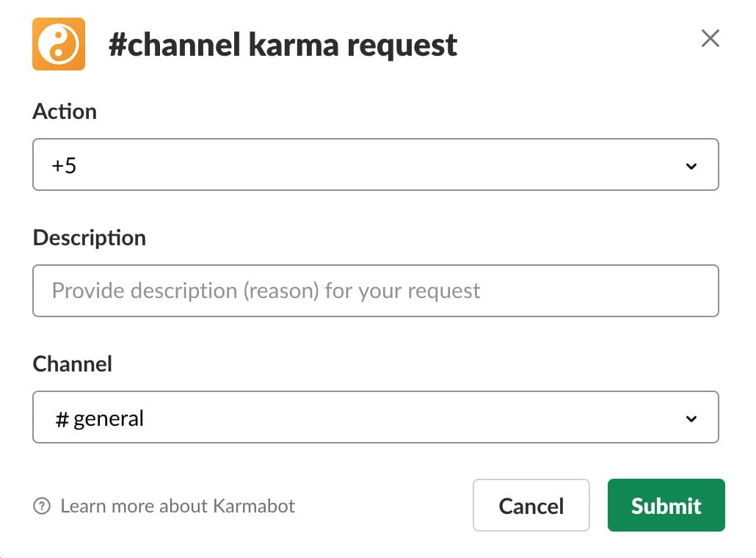This screenshot has width=756, height=558.
Task: Click the Description input field
Action: (x=376, y=291)
